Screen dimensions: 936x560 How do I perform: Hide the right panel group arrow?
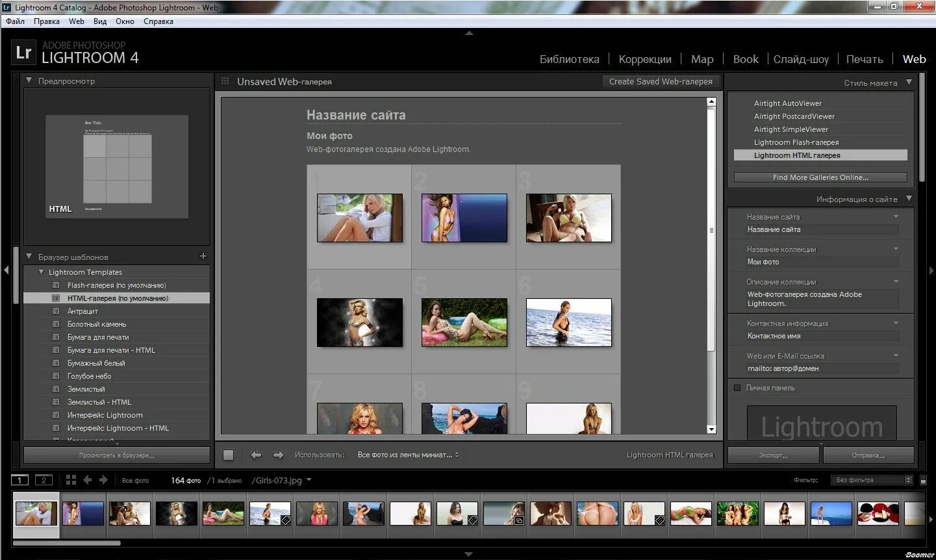pos(931,270)
